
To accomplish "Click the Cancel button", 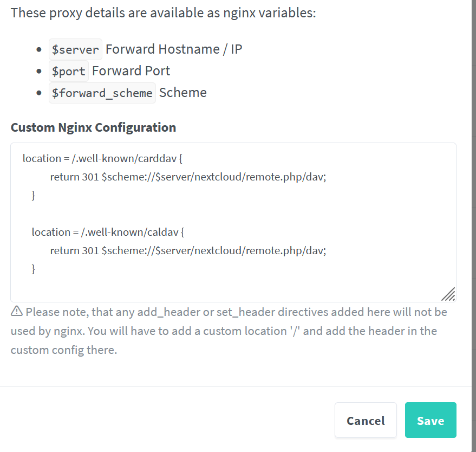I will click(366, 420).
